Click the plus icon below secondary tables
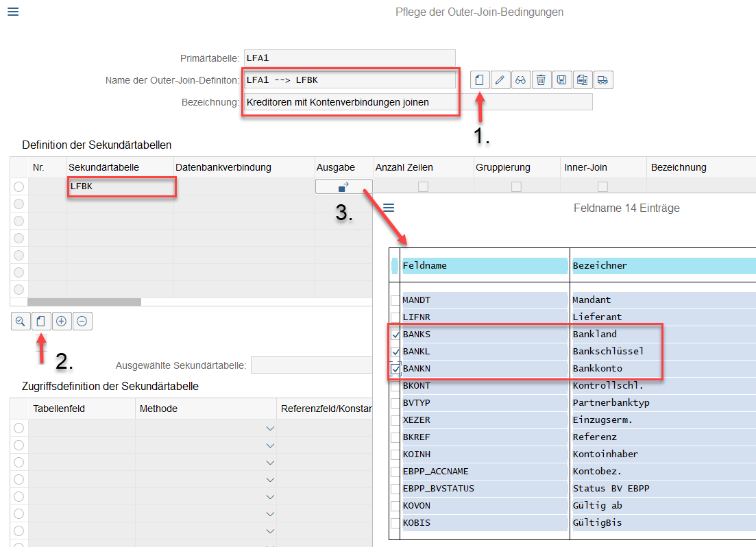Image resolution: width=756 pixels, height=547 pixels. click(x=62, y=321)
